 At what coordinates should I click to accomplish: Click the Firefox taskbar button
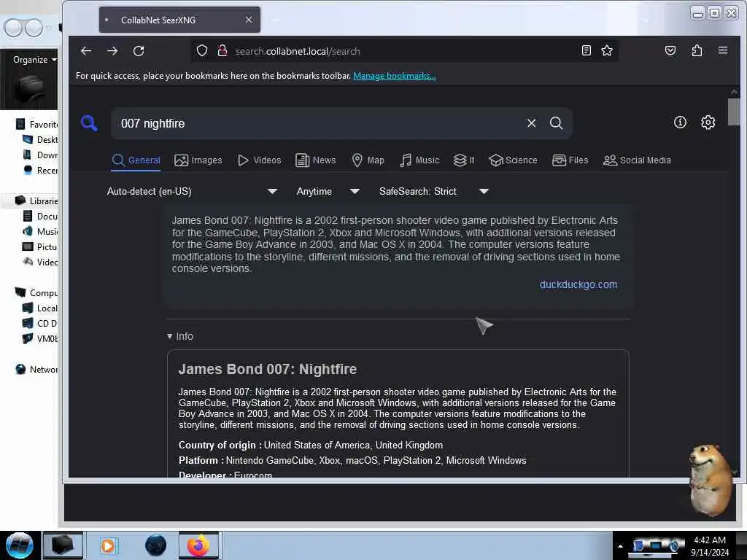(x=198, y=545)
